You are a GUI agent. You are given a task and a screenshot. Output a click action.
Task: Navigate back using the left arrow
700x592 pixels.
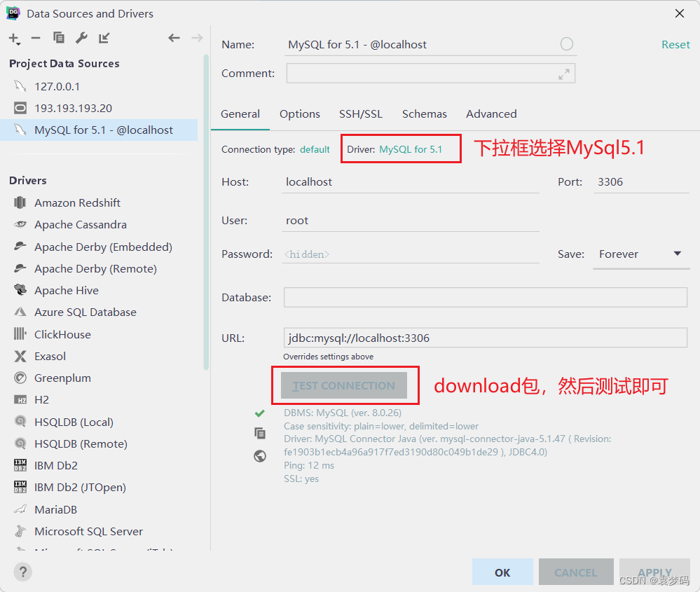(174, 39)
